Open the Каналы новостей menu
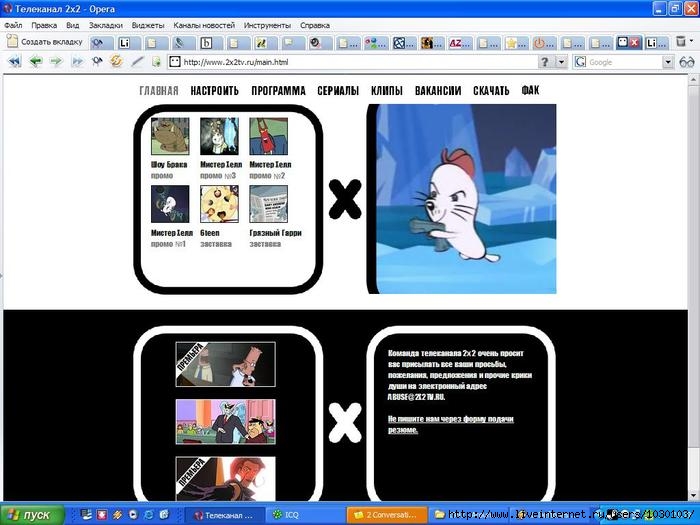The height and width of the screenshot is (525, 700). point(204,25)
